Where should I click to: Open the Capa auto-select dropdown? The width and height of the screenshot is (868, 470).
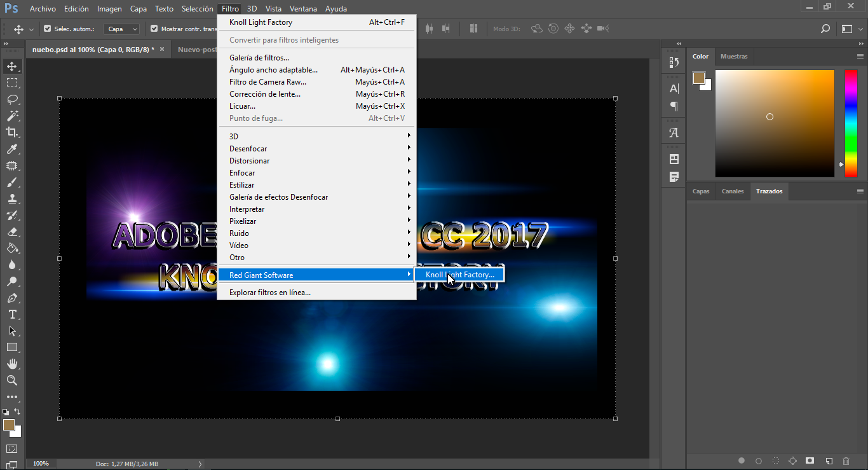121,29
